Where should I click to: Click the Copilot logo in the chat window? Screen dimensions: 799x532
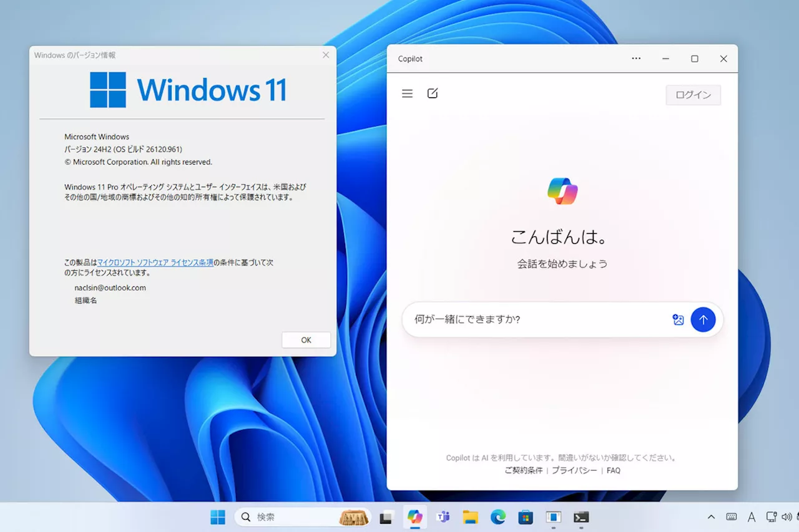tap(562, 191)
